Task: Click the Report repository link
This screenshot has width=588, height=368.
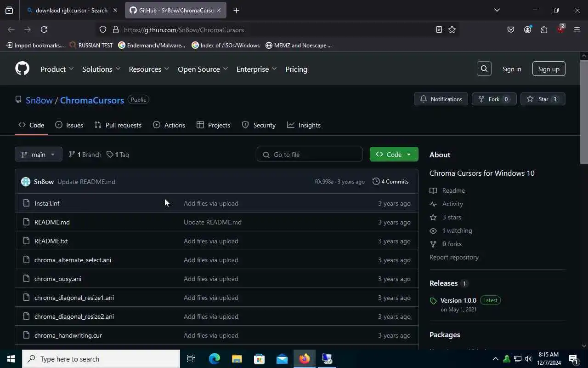Action: coord(454,257)
